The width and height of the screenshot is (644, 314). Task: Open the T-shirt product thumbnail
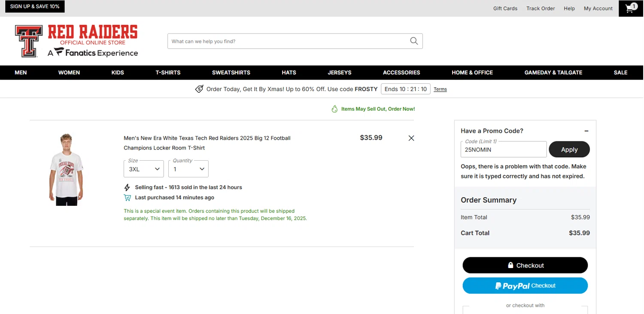pos(66,169)
